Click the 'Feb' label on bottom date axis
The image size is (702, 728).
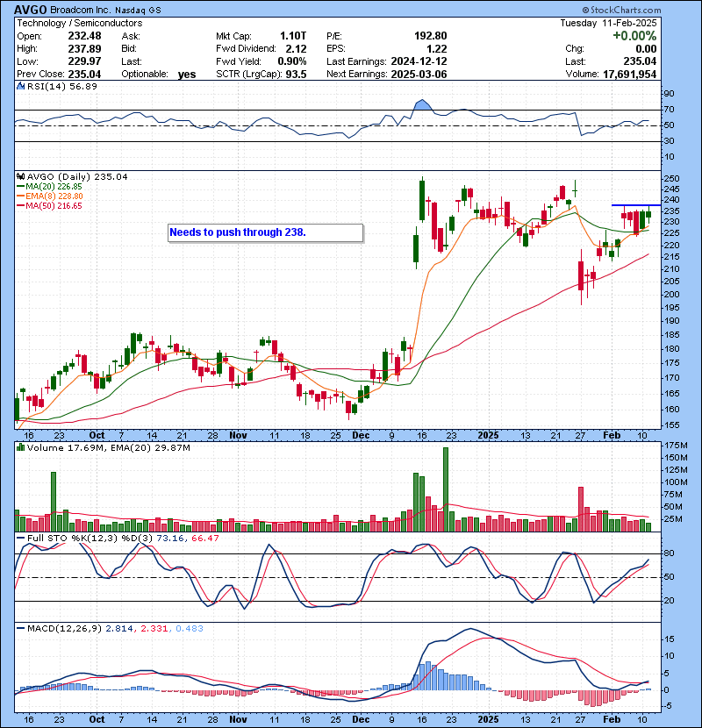tap(612, 719)
